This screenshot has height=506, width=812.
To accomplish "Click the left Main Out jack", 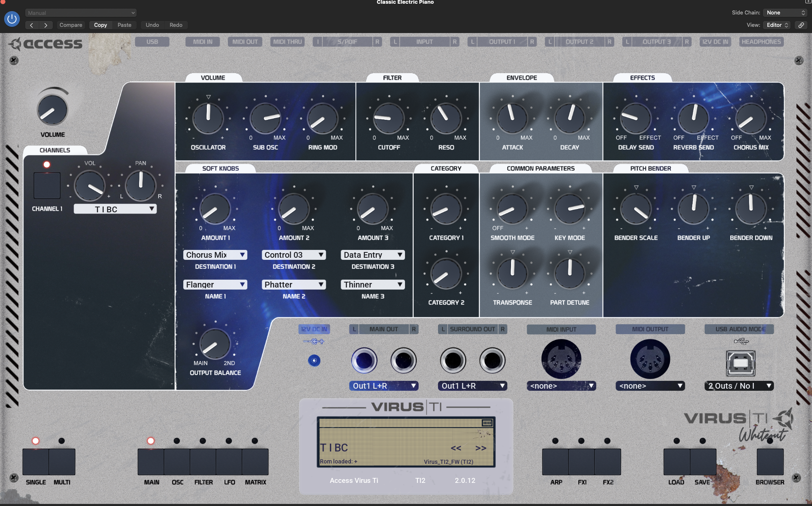I will click(x=364, y=360).
